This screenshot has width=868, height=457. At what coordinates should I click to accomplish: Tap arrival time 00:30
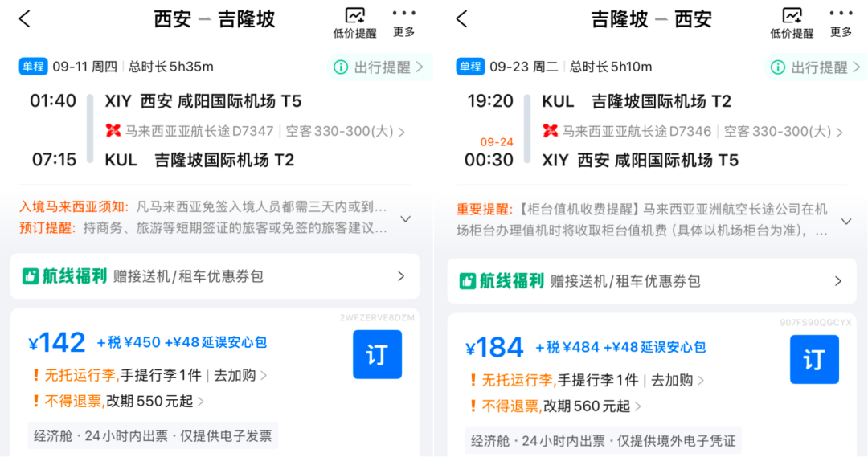[489, 160]
